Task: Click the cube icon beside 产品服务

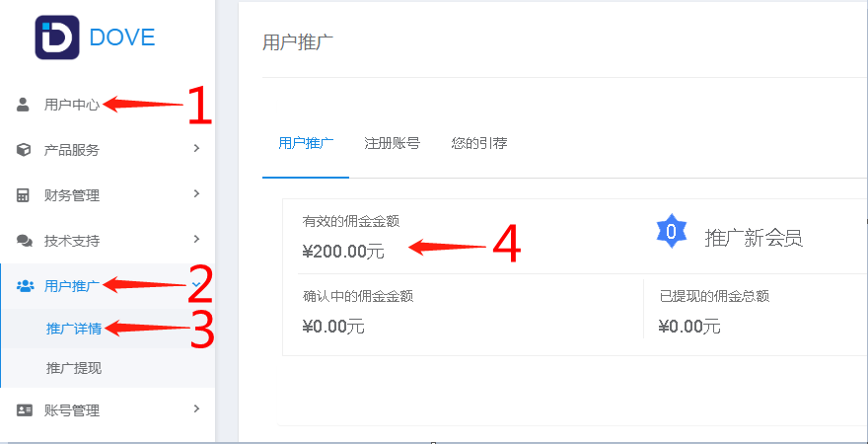Action: [x=24, y=150]
